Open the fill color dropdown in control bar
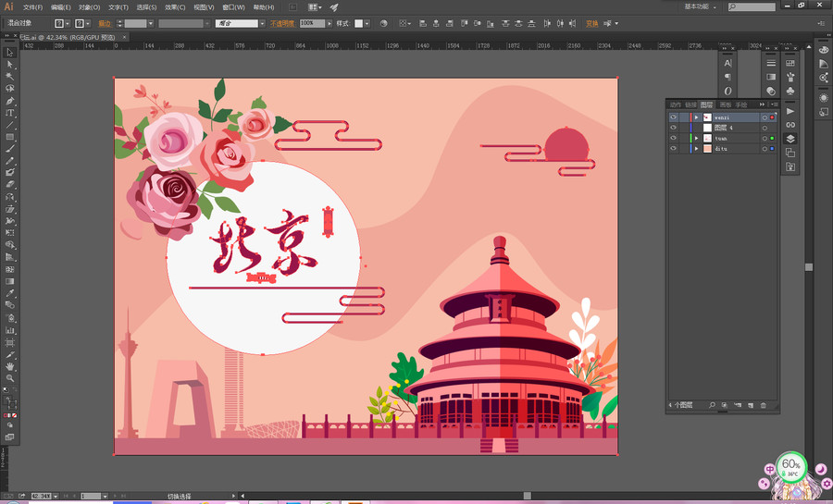The image size is (833, 504). click(x=68, y=23)
